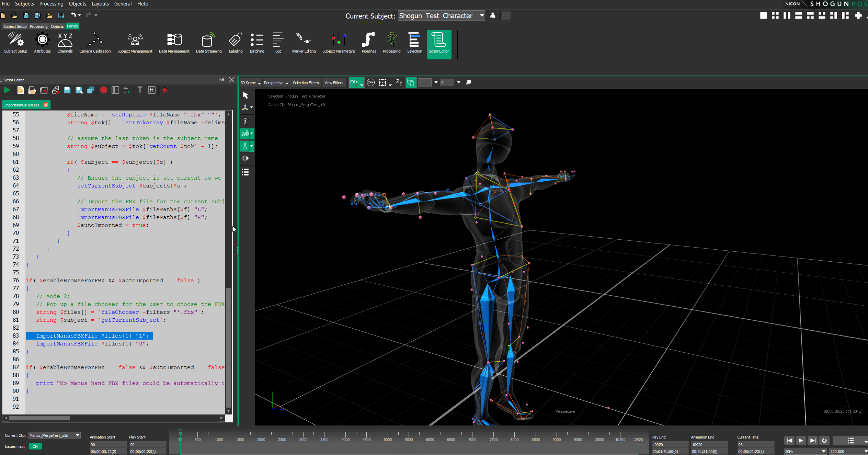868x455 pixels.
Task: Expand the Current Clip dropdown
Action: tap(78, 435)
